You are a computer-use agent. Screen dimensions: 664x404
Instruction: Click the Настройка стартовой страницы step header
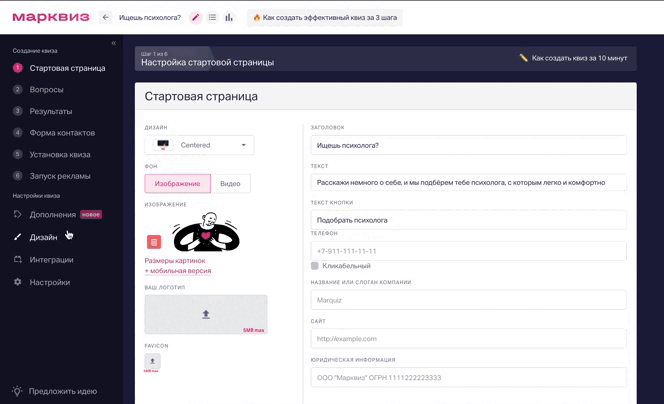207,63
